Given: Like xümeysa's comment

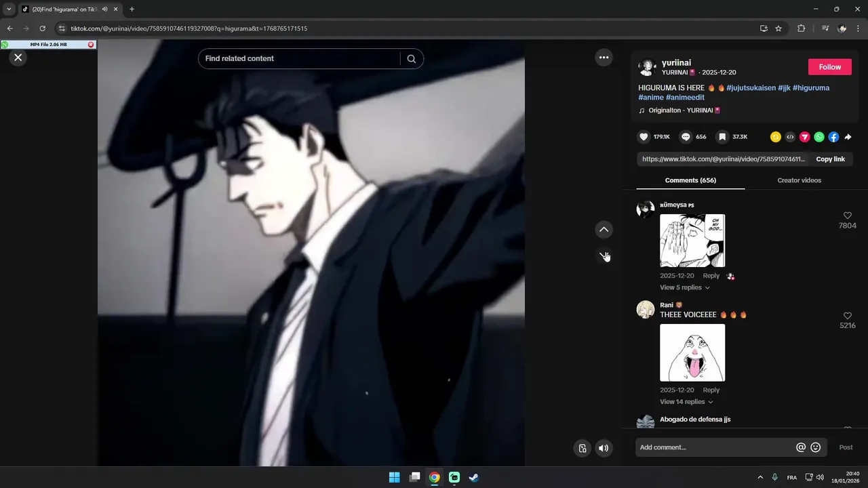Looking at the screenshot, I should [x=847, y=216].
